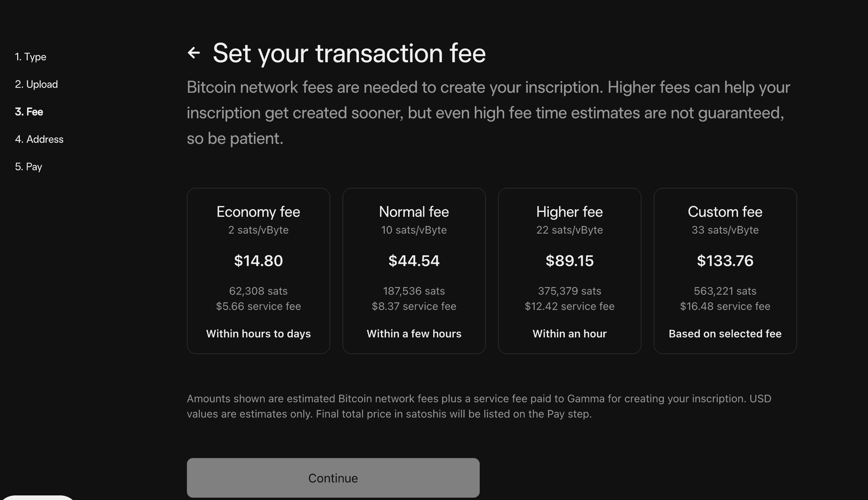Select the Custom fee card title
This screenshot has height=500, width=868.
[x=725, y=212]
